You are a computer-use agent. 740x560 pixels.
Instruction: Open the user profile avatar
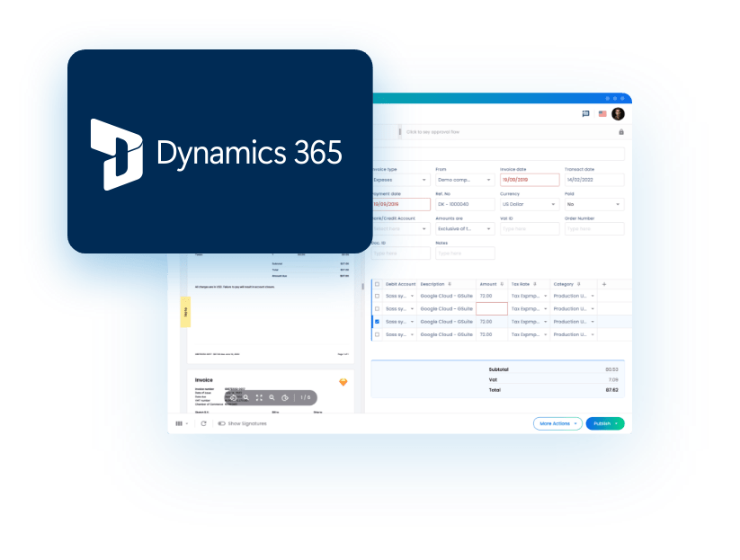click(x=618, y=114)
